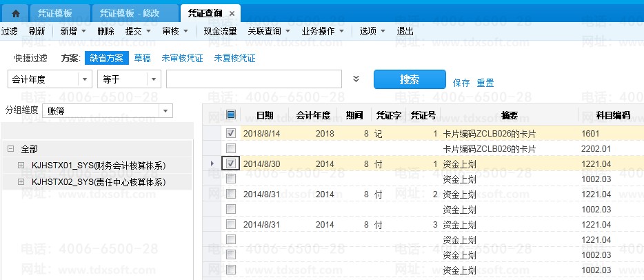The width and height of the screenshot is (644, 280).
Task: Expand the double-chevron advanced filter icon
Action: (356, 79)
